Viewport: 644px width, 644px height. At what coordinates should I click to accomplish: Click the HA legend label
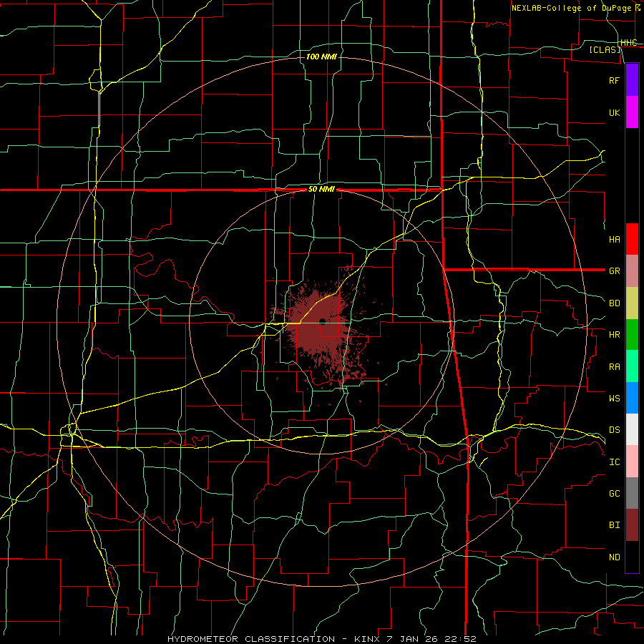point(615,239)
